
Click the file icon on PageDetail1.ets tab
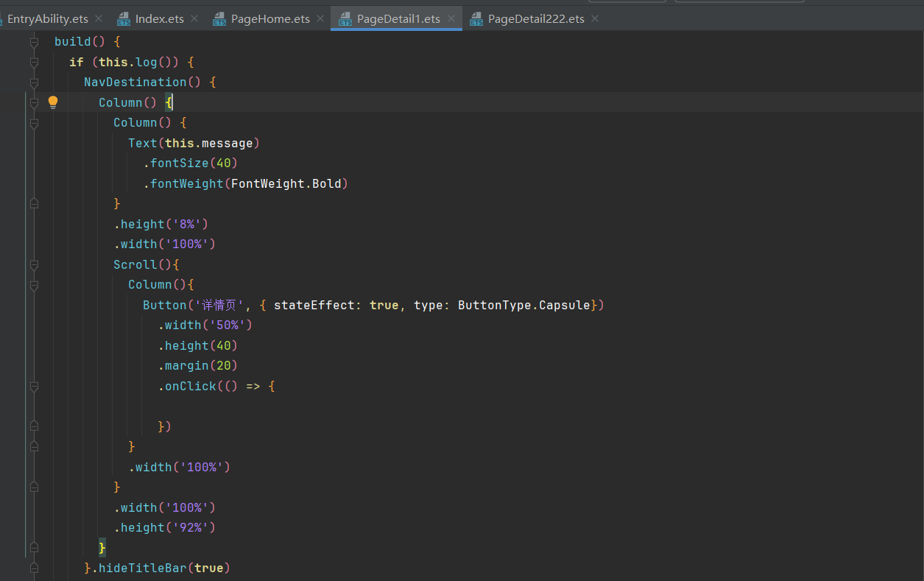pyautogui.click(x=345, y=19)
